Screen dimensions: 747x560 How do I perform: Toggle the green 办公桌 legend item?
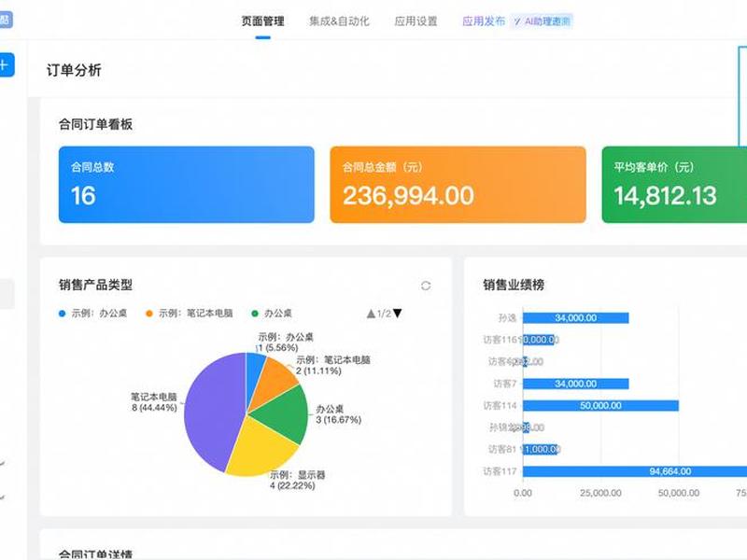[271, 314]
